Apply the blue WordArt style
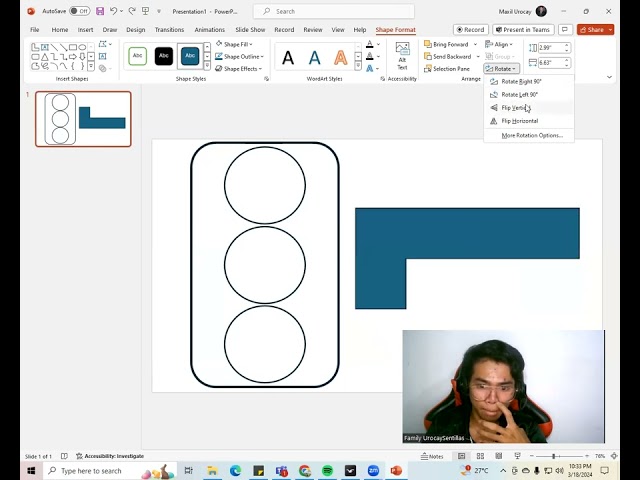Screen dimensions: 640x480 pyautogui.click(x=314, y=58)
